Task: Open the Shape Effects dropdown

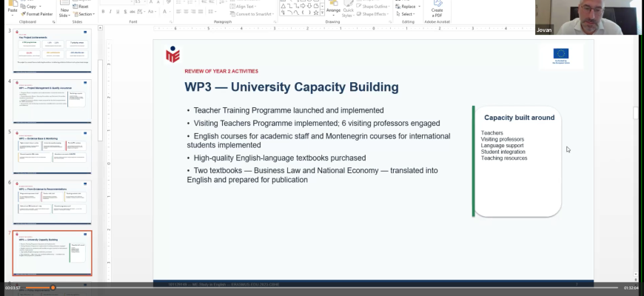Action: (373, 14)
